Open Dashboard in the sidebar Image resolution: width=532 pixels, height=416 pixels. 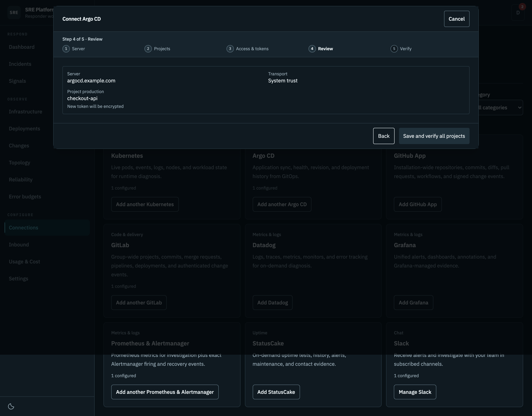point(47,47)
